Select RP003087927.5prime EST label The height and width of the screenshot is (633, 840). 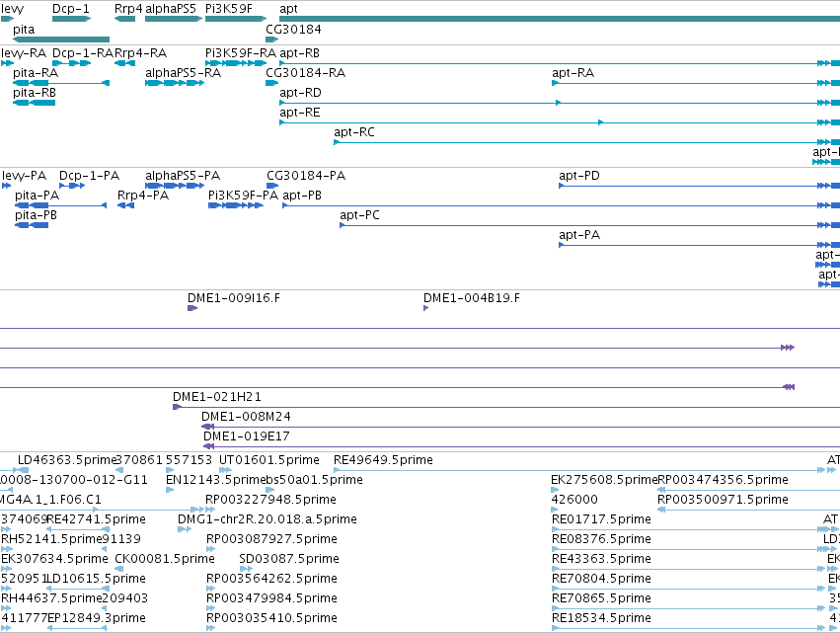[x=271, y=540]
